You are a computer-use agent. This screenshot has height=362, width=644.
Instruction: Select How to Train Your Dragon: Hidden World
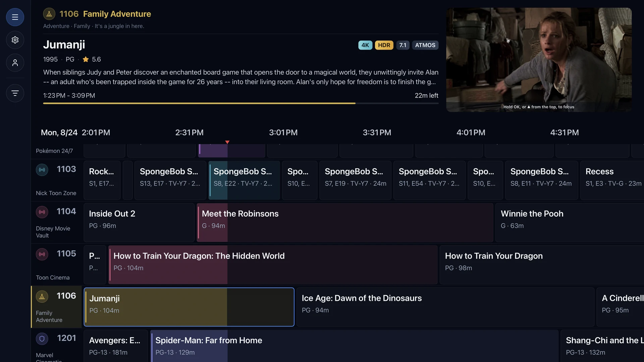273,265
